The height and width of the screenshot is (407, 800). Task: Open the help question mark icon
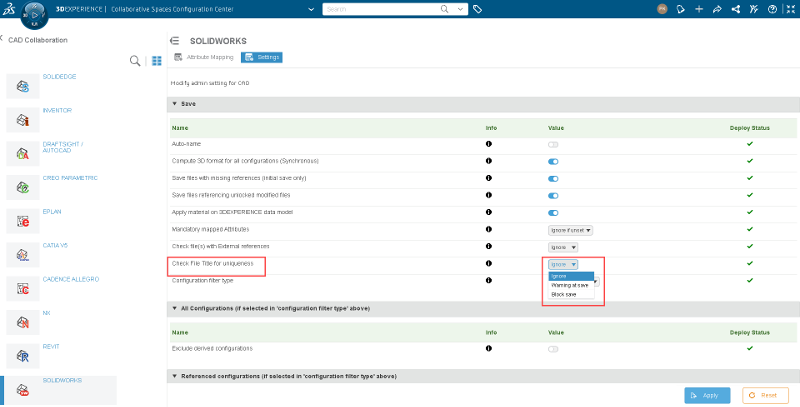pyautogui.click(x=772, y=9)
